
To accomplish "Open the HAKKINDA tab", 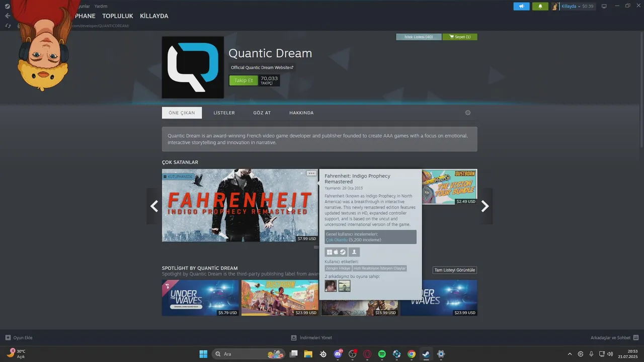I will tap(301, 113).
